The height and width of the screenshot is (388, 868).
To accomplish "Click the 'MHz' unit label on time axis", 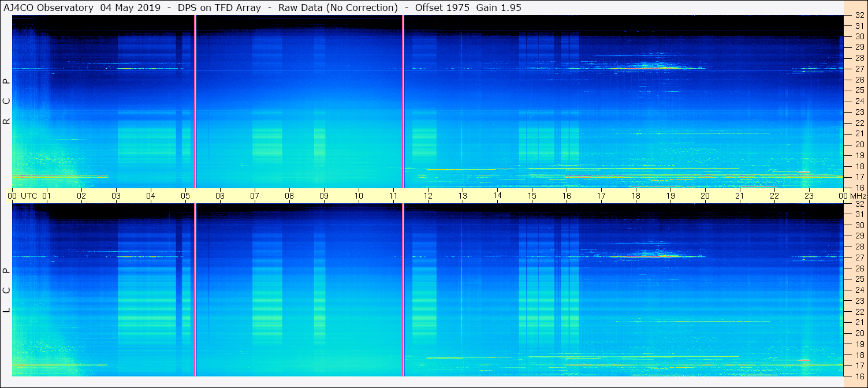I will pos(858,196).
